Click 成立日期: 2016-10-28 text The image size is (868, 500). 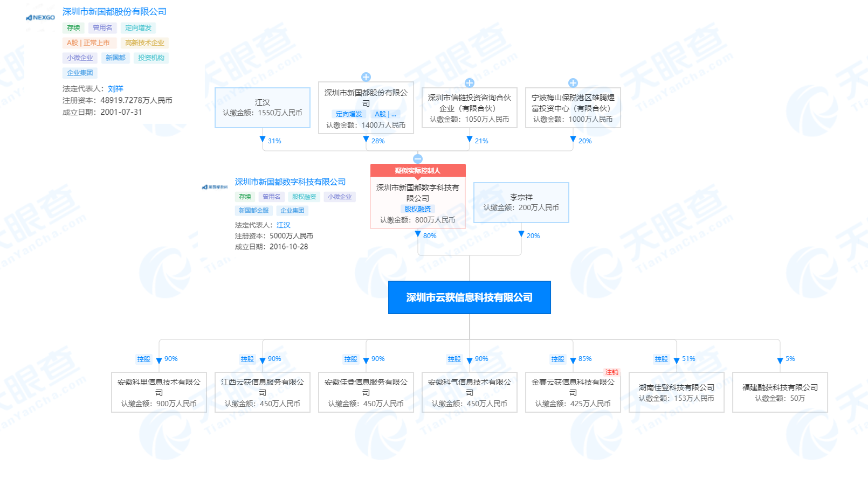(271, 247)
